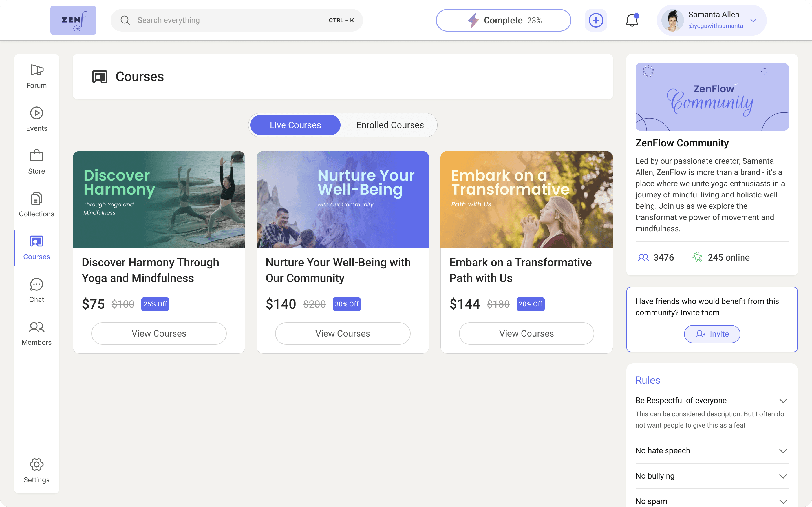The image size is (812, 507).
Task: Switch to the Enrolled Courses tab
Action: (390, 125)
